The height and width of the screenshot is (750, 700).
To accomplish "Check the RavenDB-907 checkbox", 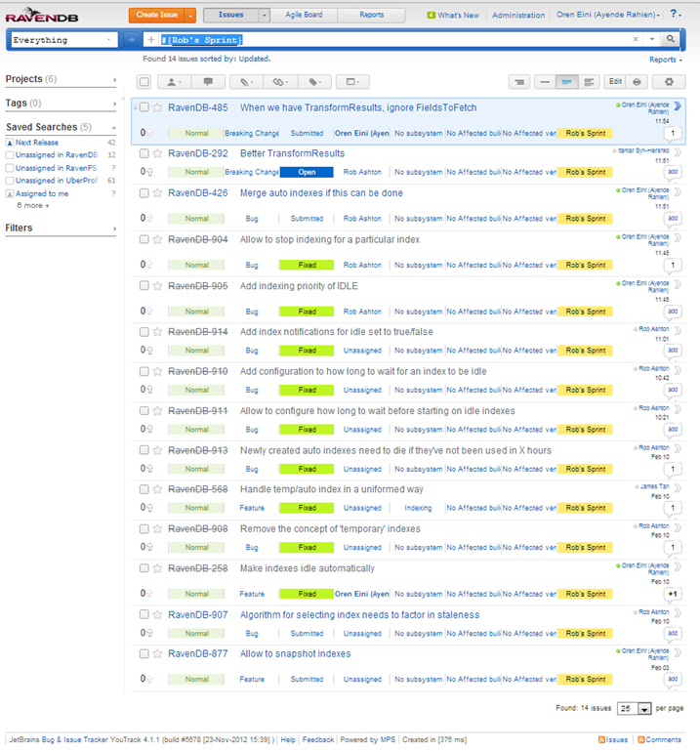I will [x=144, y=614].
